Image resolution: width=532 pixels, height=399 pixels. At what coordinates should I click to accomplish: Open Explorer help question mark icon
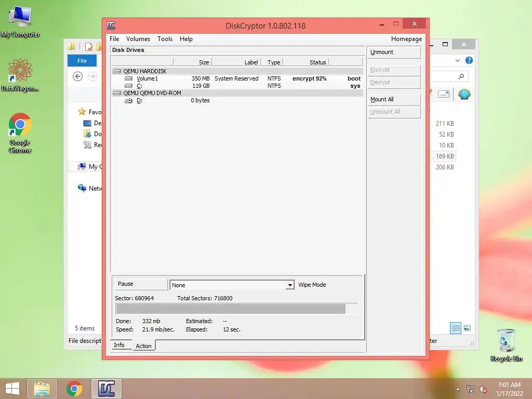[469, 60]
